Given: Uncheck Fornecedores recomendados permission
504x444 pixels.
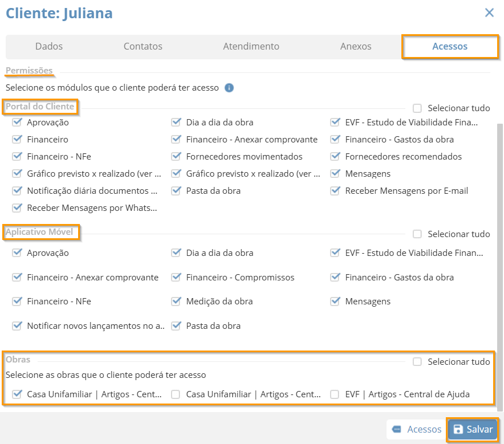Looking at the screenshot, I should click(335, 157).
